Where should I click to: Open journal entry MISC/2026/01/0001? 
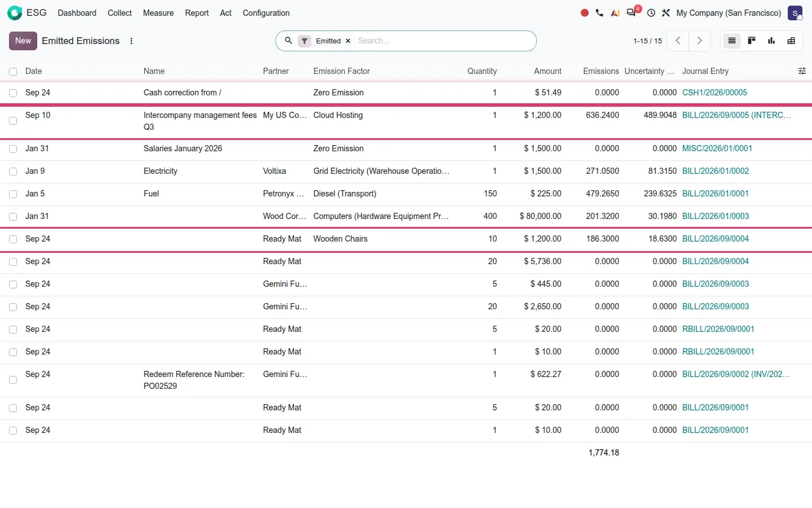pyautogui.click(x=717, y=148)
